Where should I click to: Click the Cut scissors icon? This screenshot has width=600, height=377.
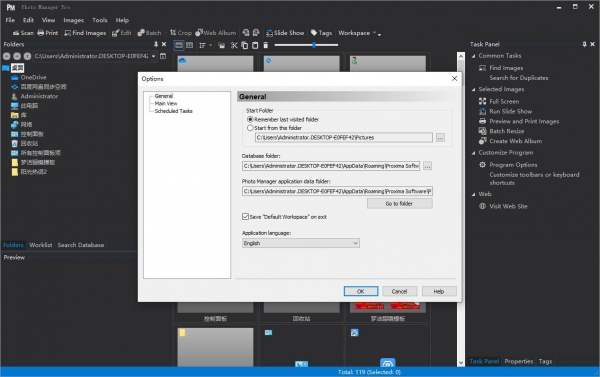[234, 45]
